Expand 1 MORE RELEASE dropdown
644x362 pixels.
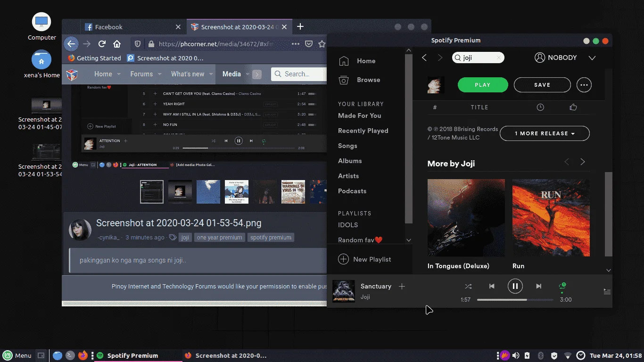[x=545, y=133]
